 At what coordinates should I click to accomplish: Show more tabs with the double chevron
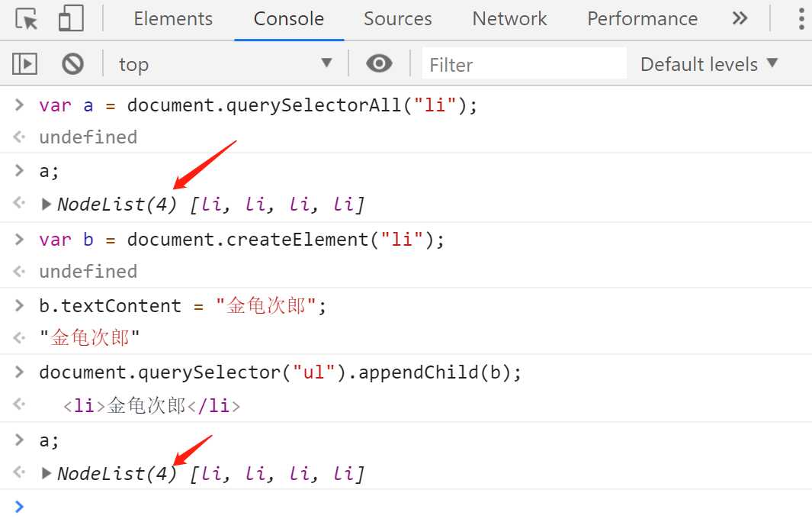(740, 19)
